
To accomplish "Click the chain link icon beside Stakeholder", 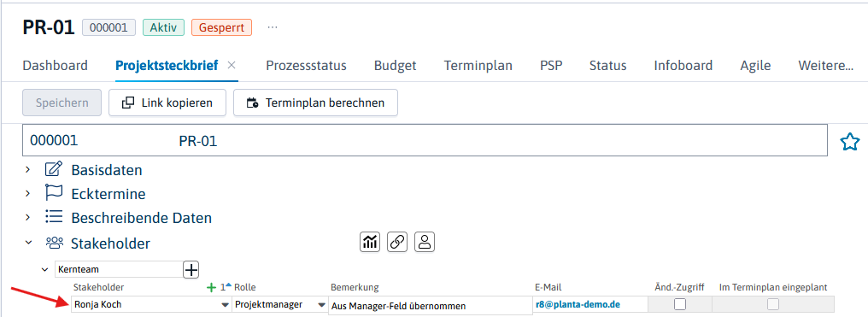I will click(x=397, y=242).
